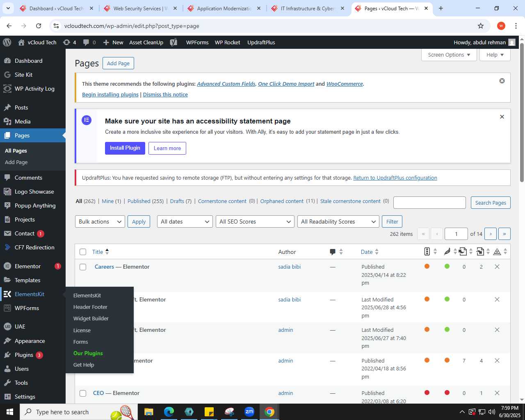This screenshot has height=420, width=525.
Task: Choose Header Footer in ElementsKit submenu
Action: (x=90, y=307)
